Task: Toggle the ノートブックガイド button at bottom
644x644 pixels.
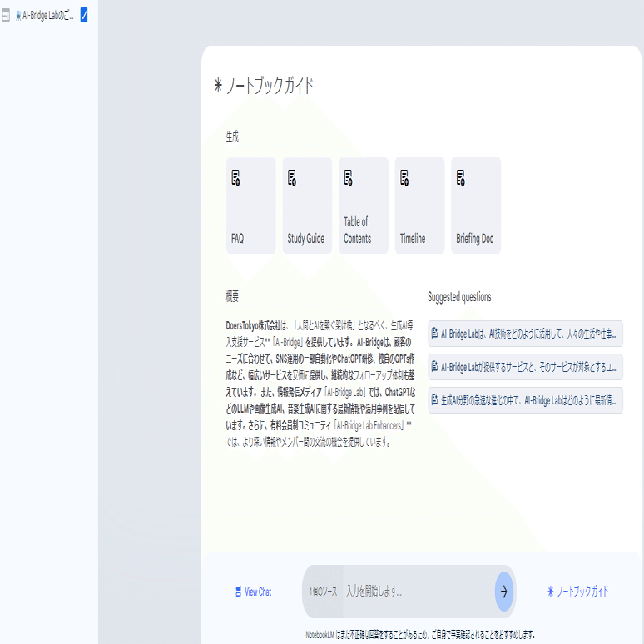Action: click(578, 592)
